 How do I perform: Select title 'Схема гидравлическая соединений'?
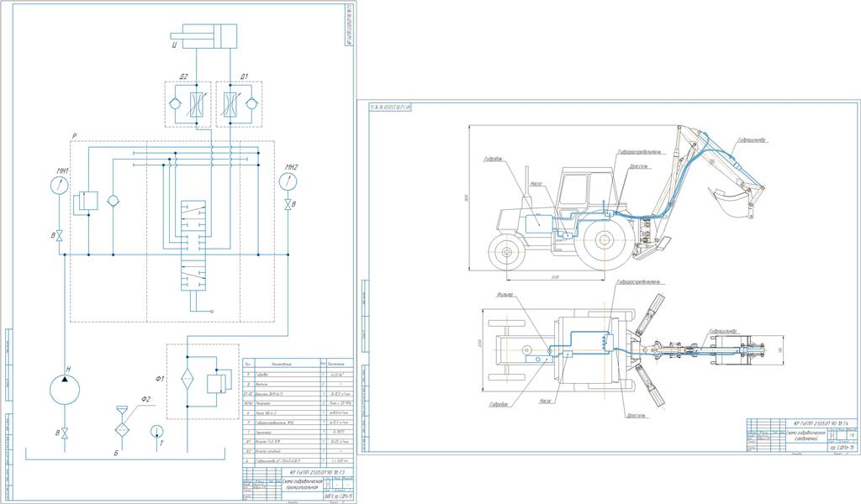tap(806, 435)
